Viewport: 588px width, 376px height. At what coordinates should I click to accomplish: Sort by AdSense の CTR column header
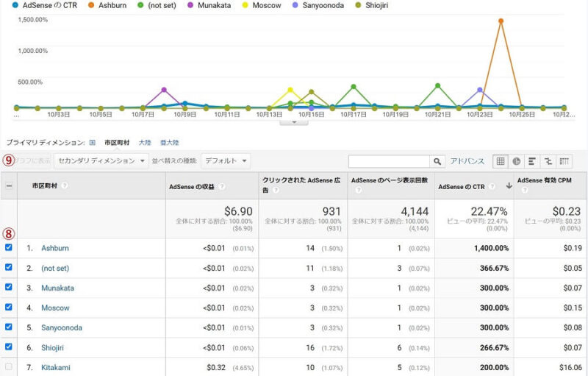point(462,186)
